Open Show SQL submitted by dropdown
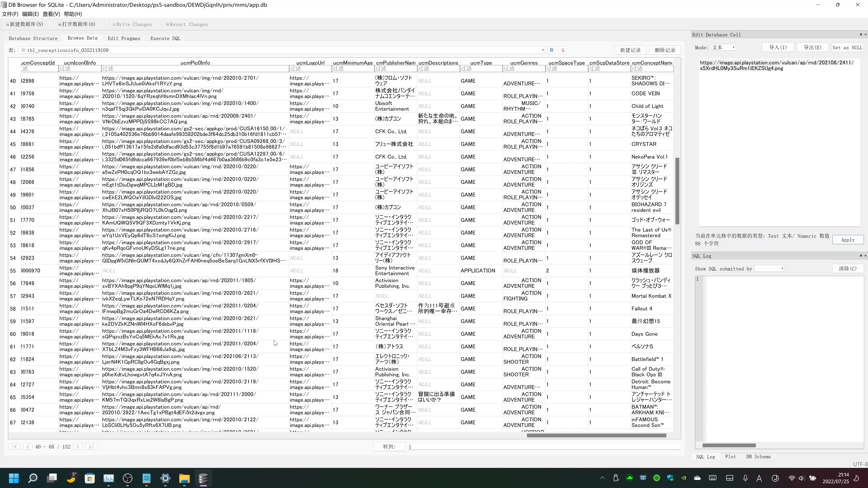Viewport: 868px width, 488px height. point(770,268)
